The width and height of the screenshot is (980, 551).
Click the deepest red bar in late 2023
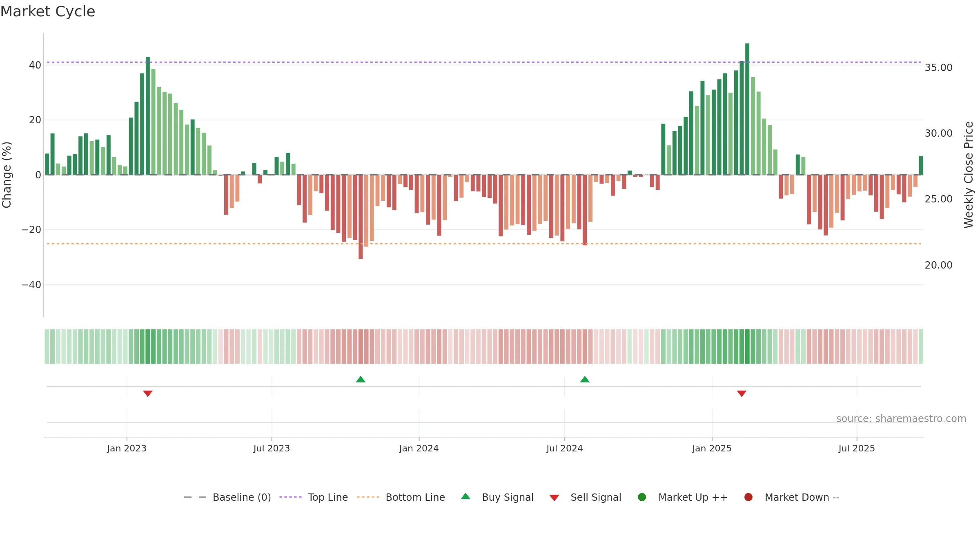pyautogui.click(x=361, y=217)
